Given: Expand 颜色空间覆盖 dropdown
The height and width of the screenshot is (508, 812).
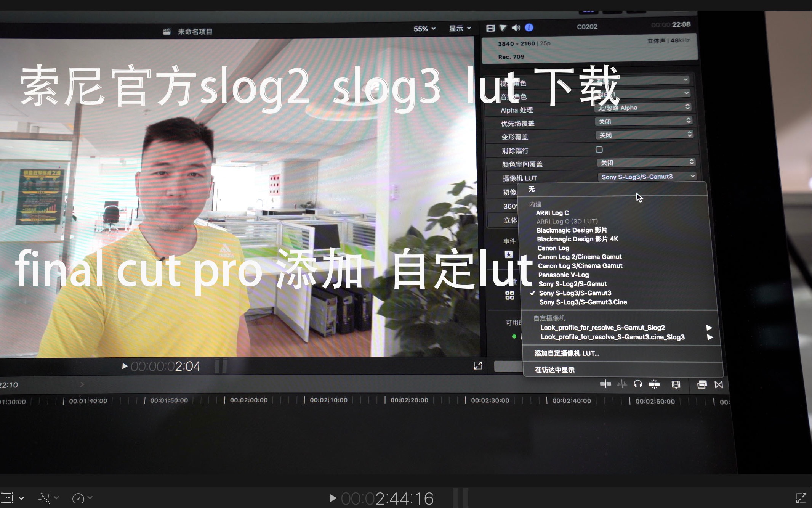Looking at the screenshot, I should [643, 163].
